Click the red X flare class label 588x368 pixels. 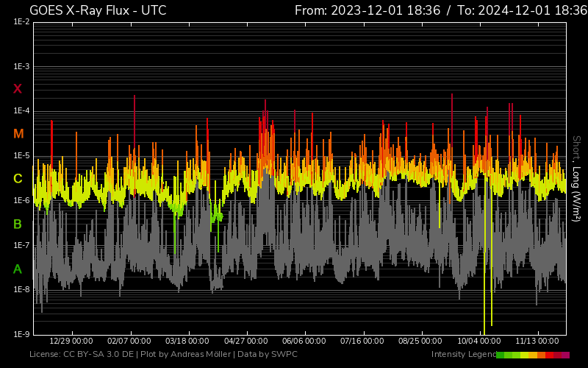[x=18, y=89]
